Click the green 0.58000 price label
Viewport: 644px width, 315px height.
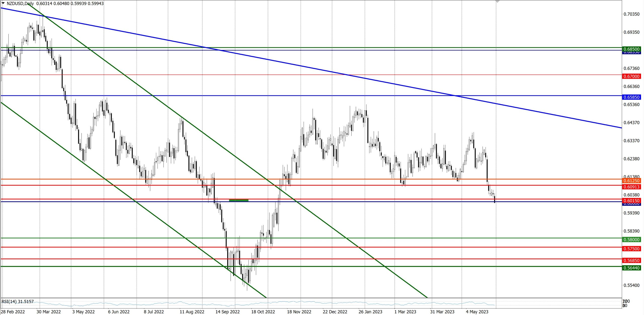tap(631, 240)
